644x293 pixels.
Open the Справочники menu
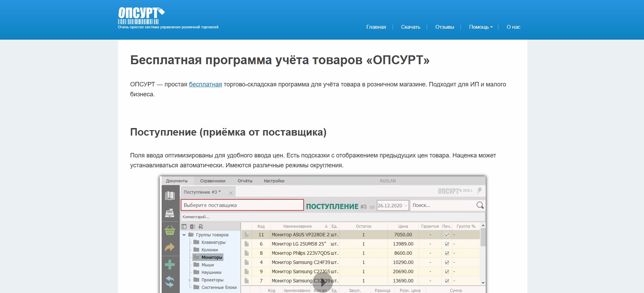tap(213, 181)
